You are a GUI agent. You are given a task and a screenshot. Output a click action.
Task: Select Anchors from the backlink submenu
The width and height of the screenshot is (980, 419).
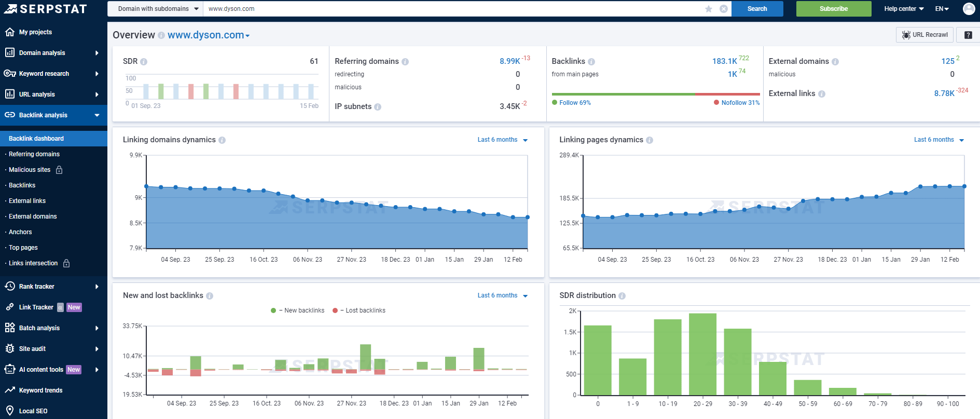tap(20, 232)
